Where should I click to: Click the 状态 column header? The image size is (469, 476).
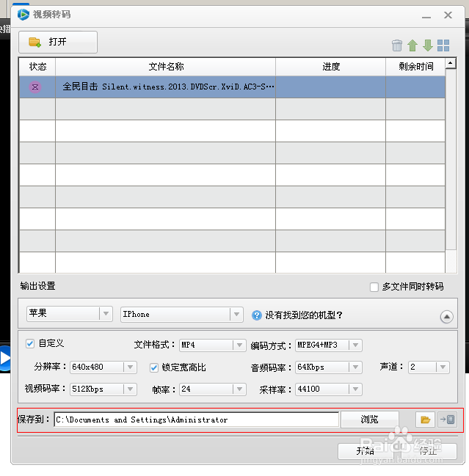pos(37,67)
